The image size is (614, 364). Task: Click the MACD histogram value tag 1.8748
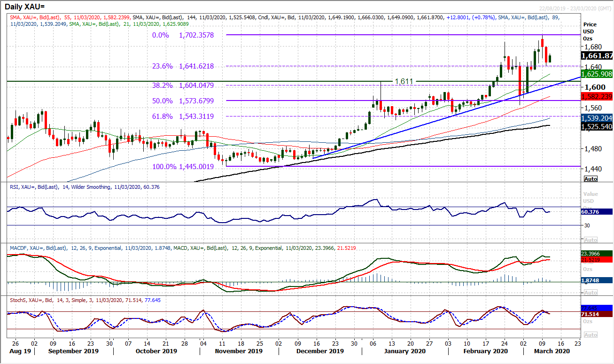click(597, 280)
